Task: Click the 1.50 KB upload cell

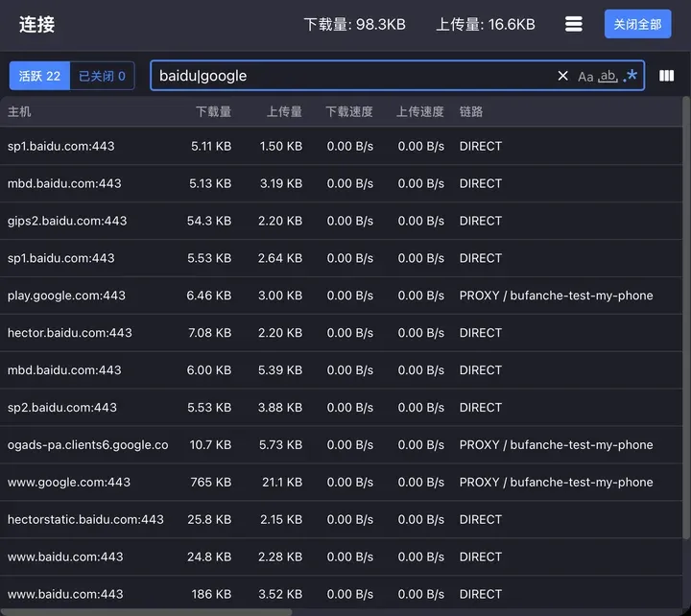Action: pyautogui.click(x=280, y=146)
